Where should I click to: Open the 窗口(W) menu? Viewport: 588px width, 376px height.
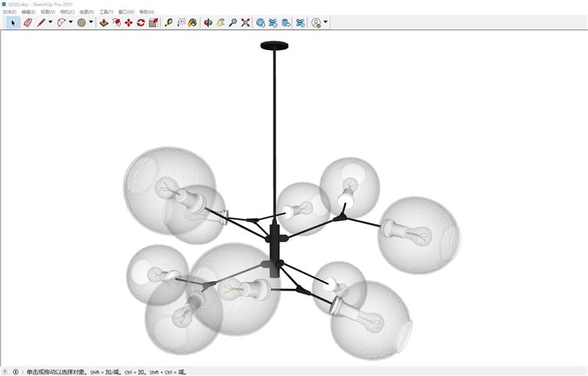click(126, 12)
